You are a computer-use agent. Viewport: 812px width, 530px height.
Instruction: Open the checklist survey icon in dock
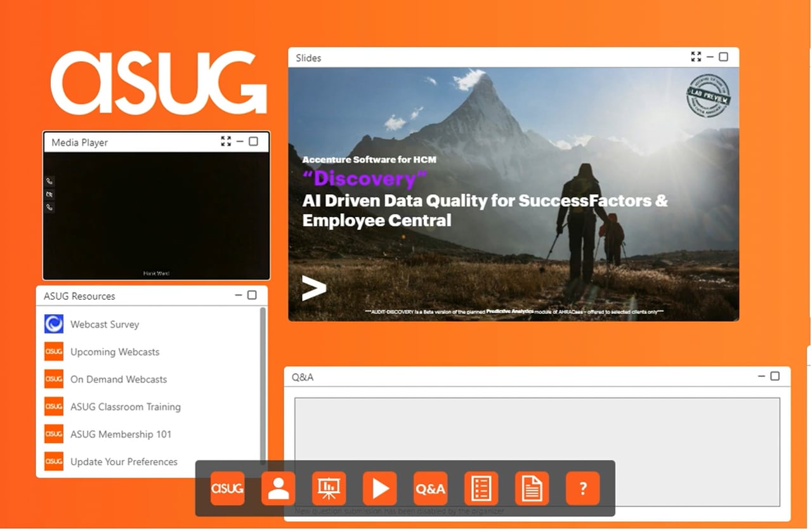pyautogui.click(x=481, y=489)
